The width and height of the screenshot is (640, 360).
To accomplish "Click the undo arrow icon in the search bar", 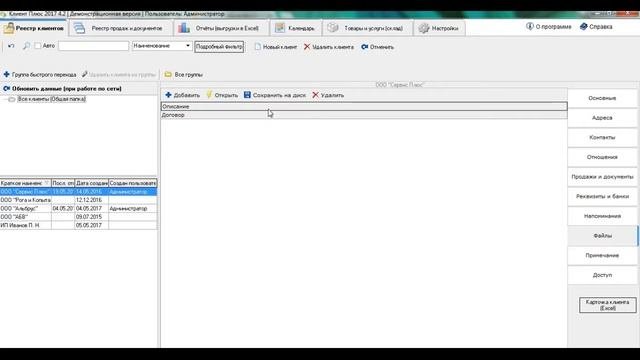I will 11,46.
